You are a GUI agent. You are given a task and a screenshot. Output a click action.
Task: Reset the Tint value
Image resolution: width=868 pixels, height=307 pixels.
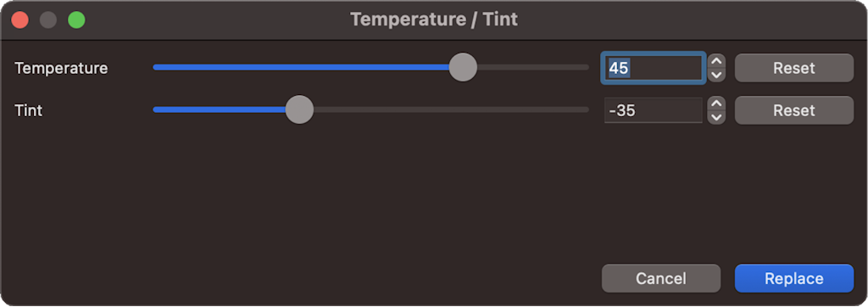pos(793,110)
